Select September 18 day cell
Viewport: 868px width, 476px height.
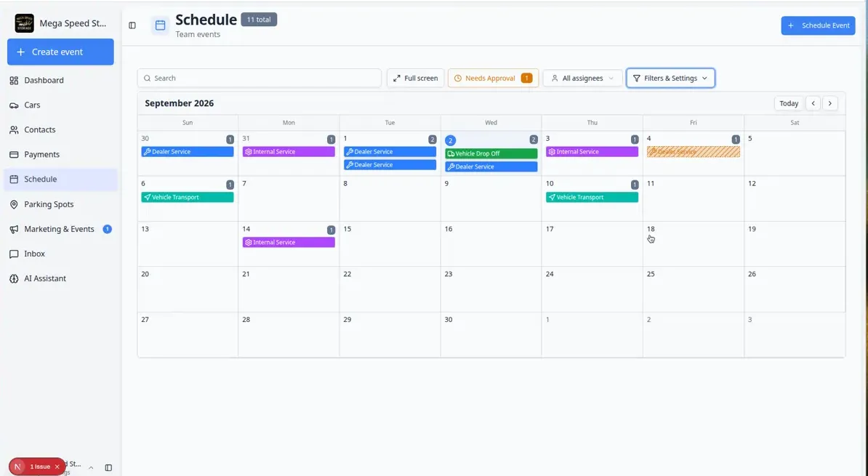[x=693, y=244]
